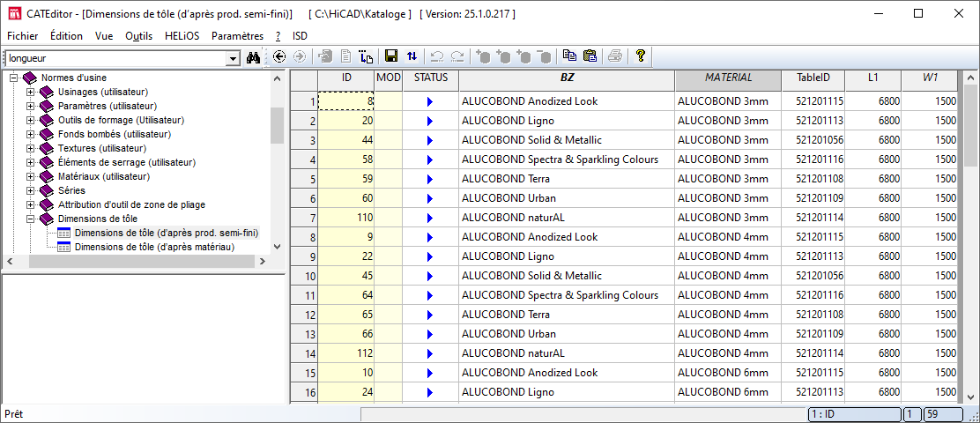Click the table icon for Dimensions de tôle (d'après matériau)
980x423 pixels.
pyautogui.click(x=63, y=248)
